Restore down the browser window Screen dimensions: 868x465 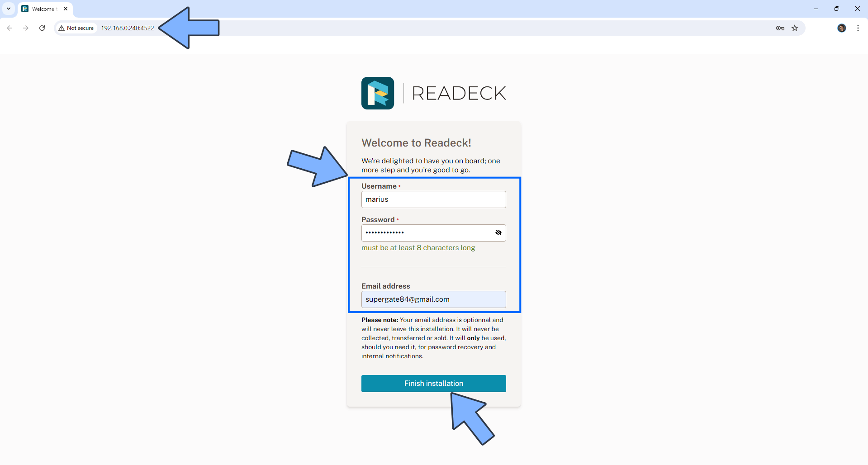pos(837,9)
